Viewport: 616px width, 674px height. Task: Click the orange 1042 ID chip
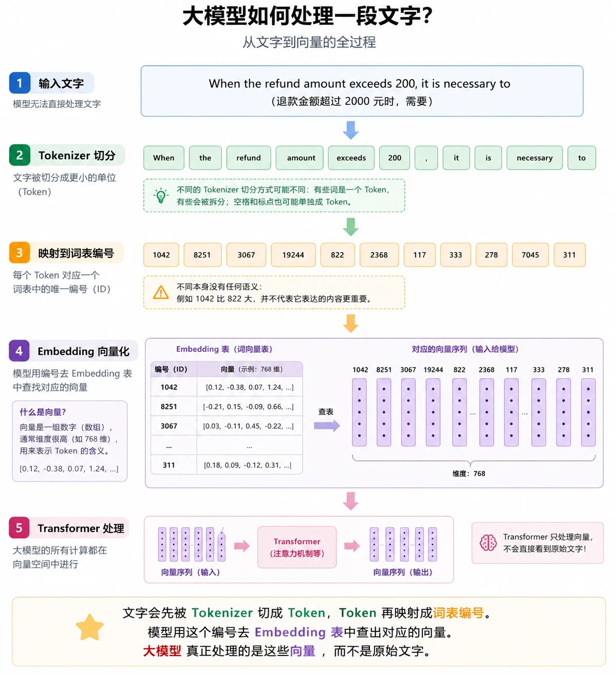(x=161, y=255)
